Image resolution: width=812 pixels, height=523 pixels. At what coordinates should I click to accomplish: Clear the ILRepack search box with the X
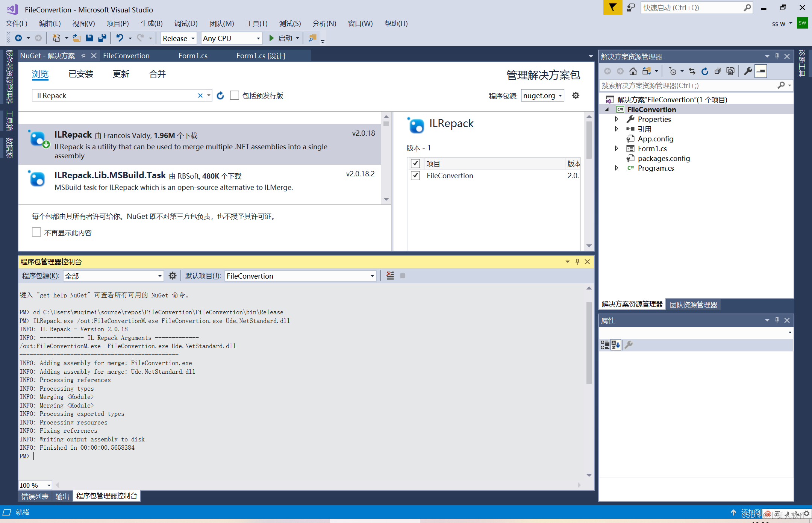200,95
